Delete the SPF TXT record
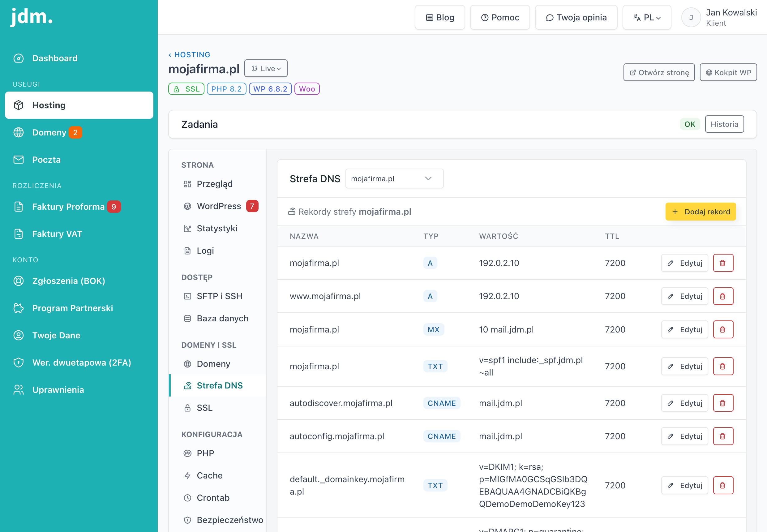767x532 pixels. [x=723, y=366]
